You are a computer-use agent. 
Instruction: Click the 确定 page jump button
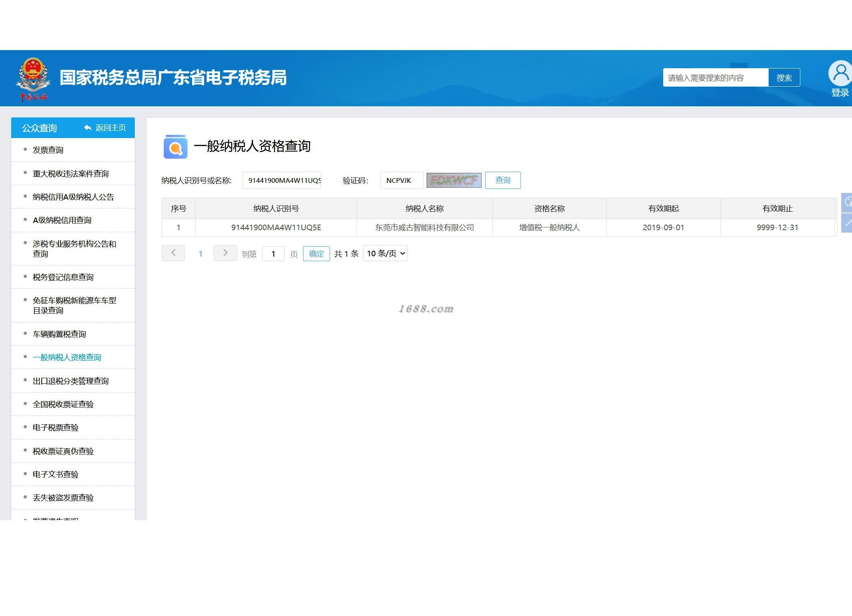pyautogui.click(x=316, y=254)
